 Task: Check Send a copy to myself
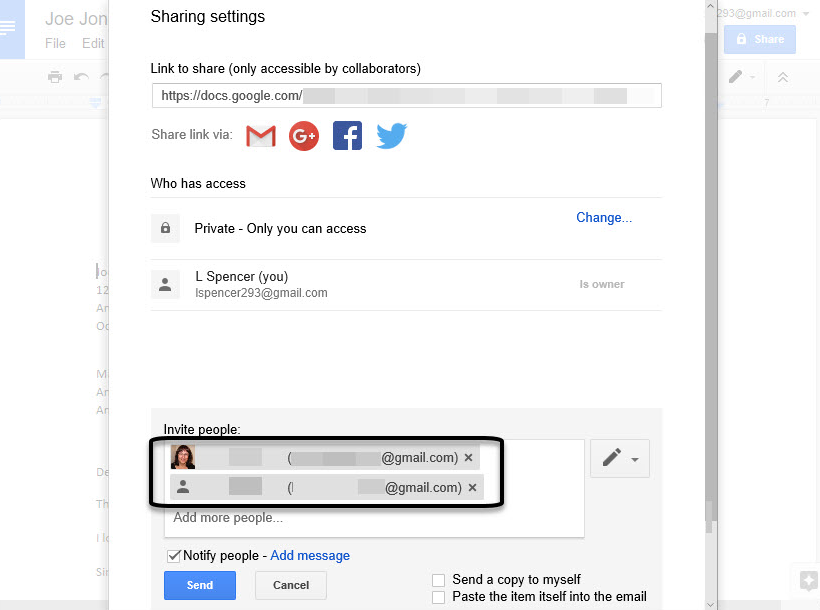(438, 580)
